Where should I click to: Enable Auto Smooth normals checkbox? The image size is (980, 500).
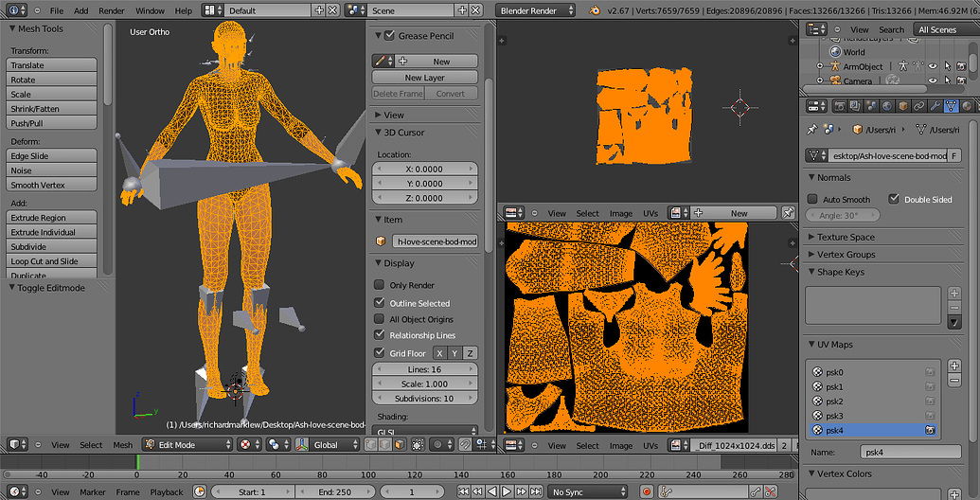[812, 199]
